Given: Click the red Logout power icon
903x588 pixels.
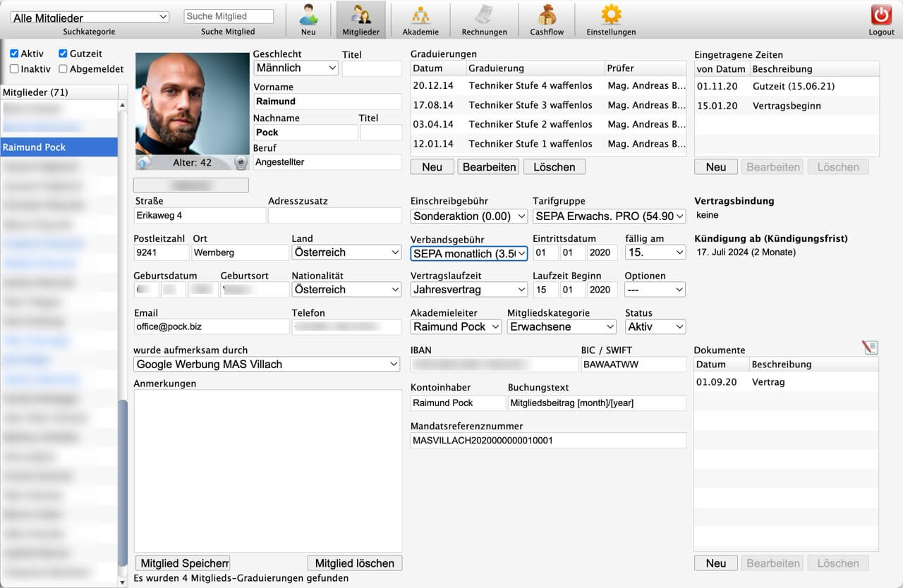Looking at the screenshot, I should [x=881, y=15].
